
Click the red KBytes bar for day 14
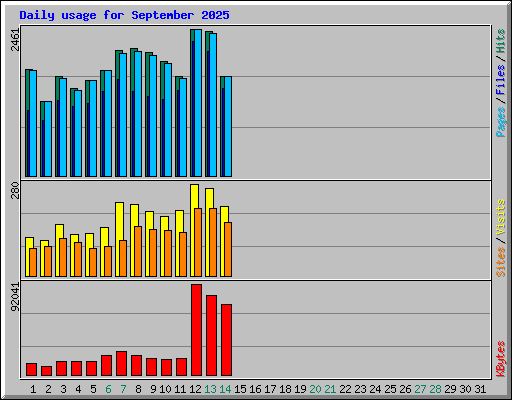coord(226,340)
